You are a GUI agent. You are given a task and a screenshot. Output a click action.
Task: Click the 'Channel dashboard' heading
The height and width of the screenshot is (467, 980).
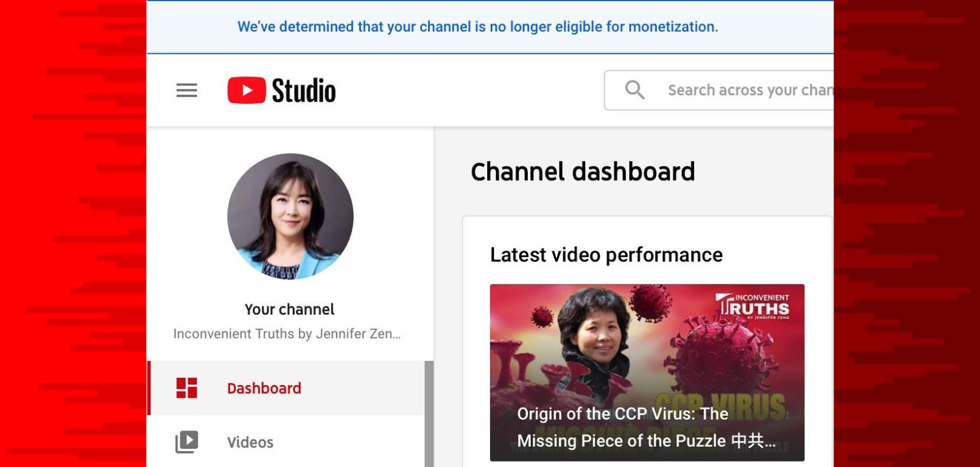pos(583,172)
